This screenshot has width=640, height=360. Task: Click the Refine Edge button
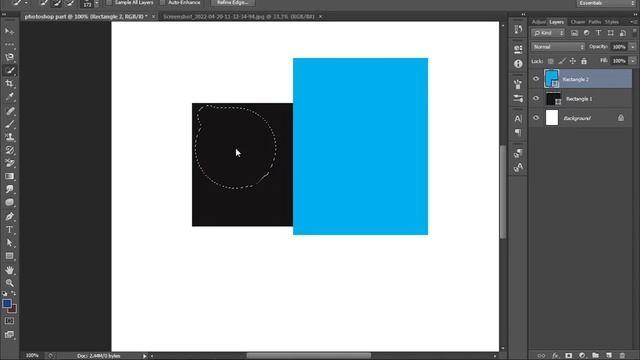[x=233, y=2]
